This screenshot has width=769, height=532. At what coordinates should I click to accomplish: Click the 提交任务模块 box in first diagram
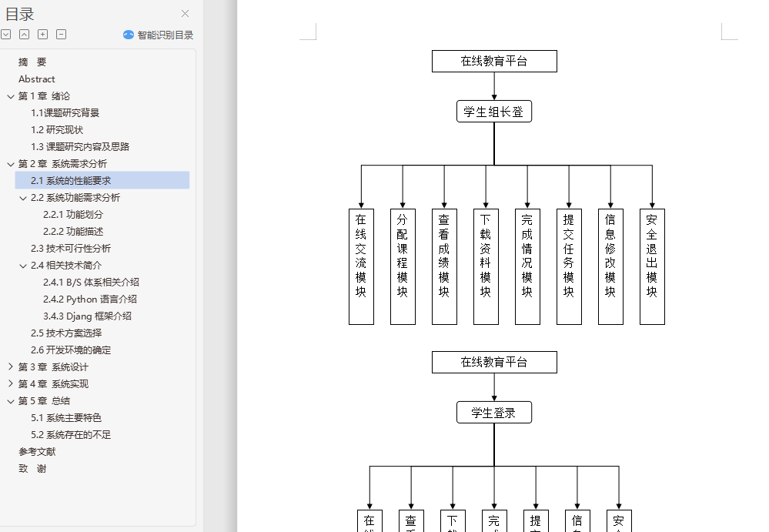[x=569, y=266]
